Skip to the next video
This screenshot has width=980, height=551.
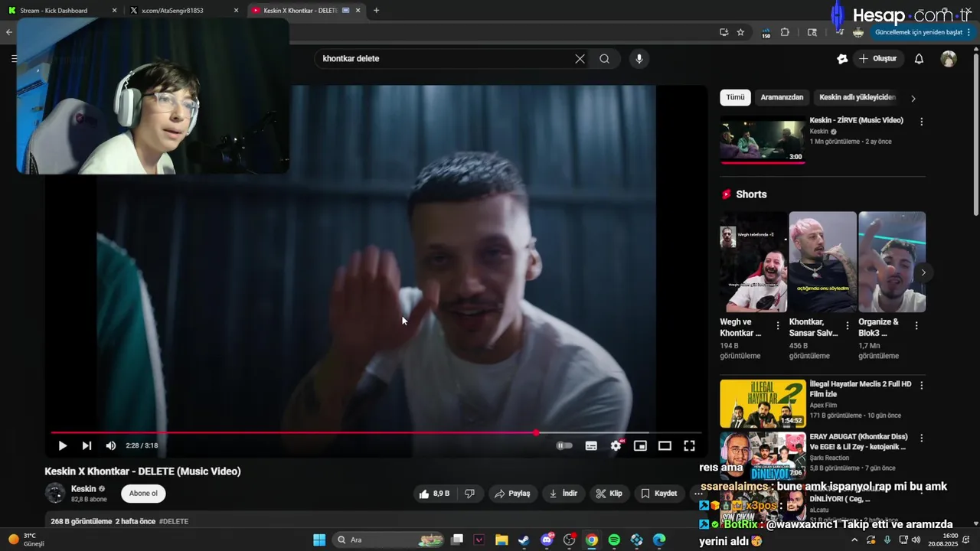coord(87,445)
